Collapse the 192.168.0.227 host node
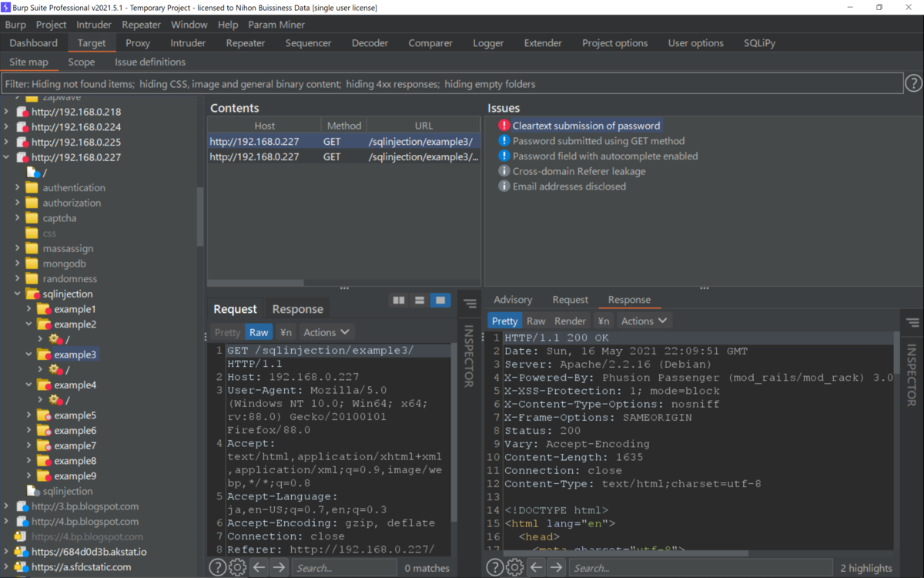The width and height of the screenshot is (924, 578). click(6, 157)
